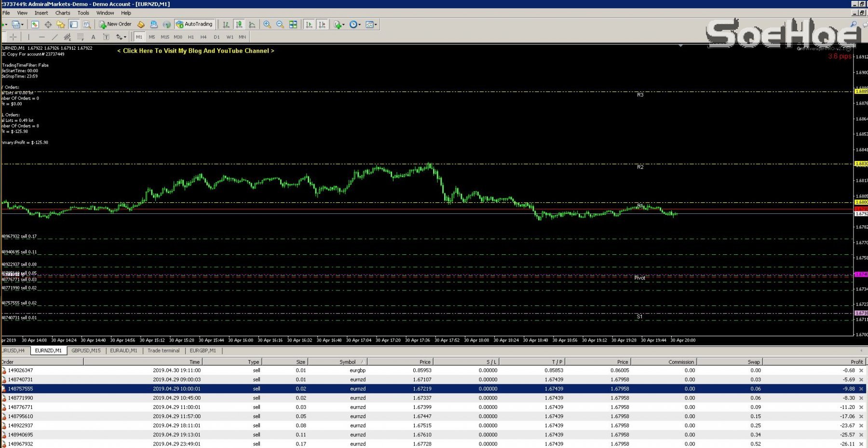Select the Fibonacci retracement drawing tool
Image resolution: width=868 pixels, height=448 pixels.
[81, 37]
